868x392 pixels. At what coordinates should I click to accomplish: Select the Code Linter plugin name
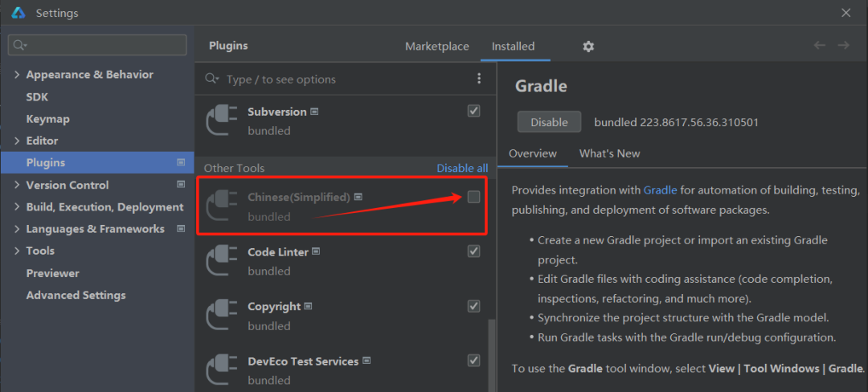click(278, 251)
